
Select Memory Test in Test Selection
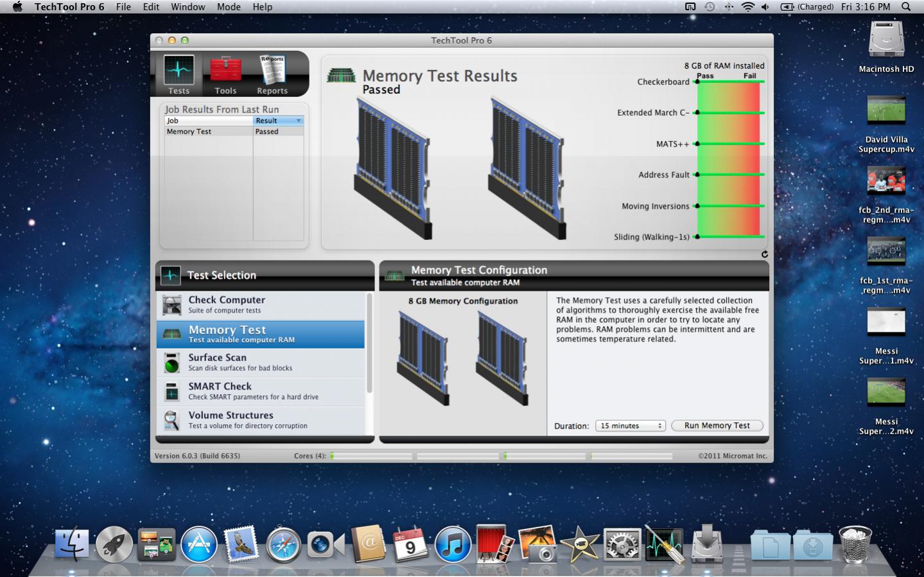[x=261, y=334]
